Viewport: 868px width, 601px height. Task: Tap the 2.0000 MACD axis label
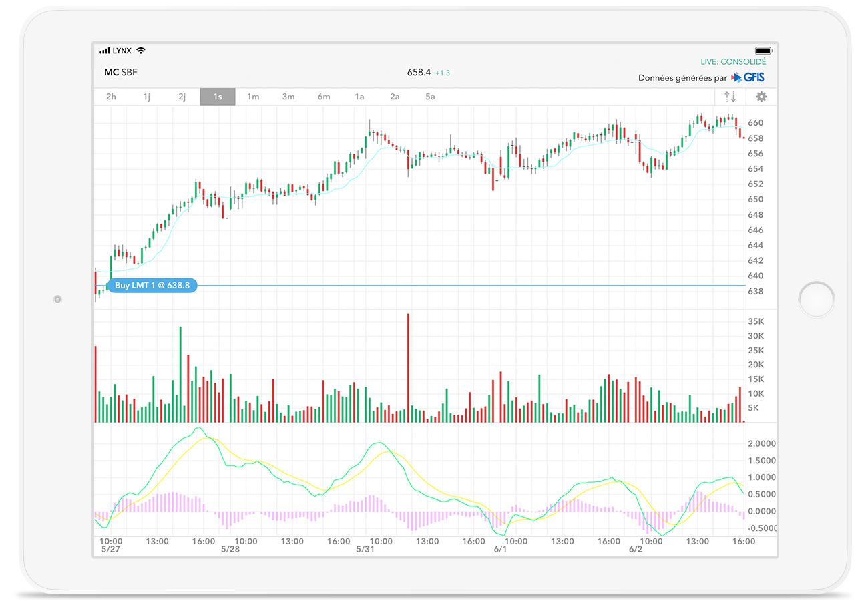[761, 444]
